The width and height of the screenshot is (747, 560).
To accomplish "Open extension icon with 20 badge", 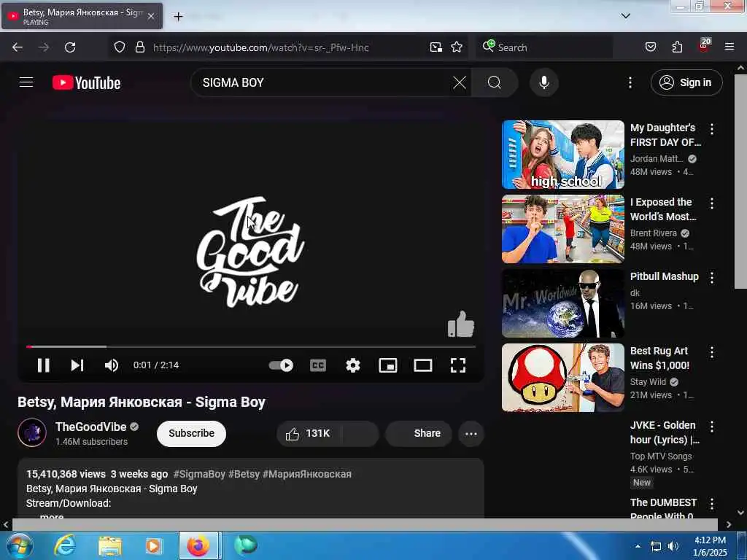I will [704, 46].
